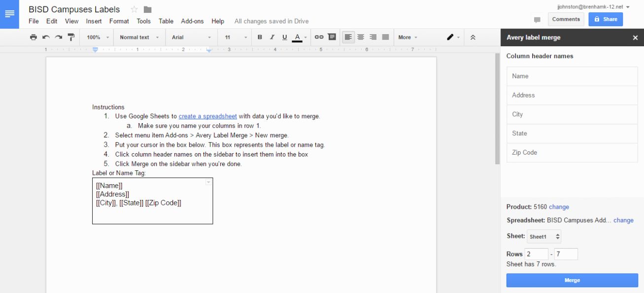Open the Table menu

pos(166,21)
